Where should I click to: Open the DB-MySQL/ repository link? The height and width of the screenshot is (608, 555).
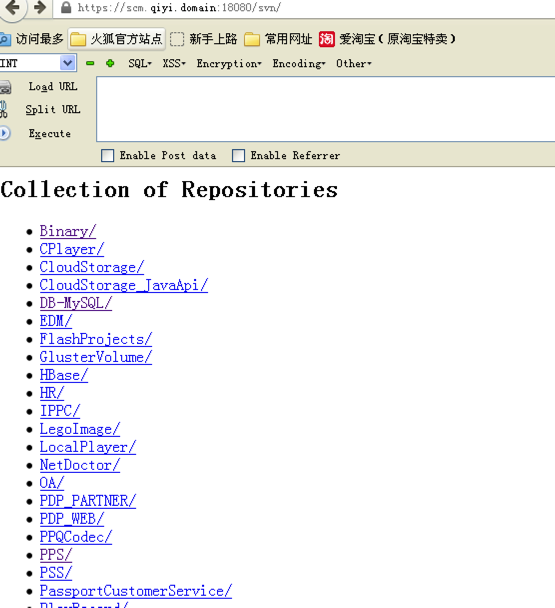(76, 303)
